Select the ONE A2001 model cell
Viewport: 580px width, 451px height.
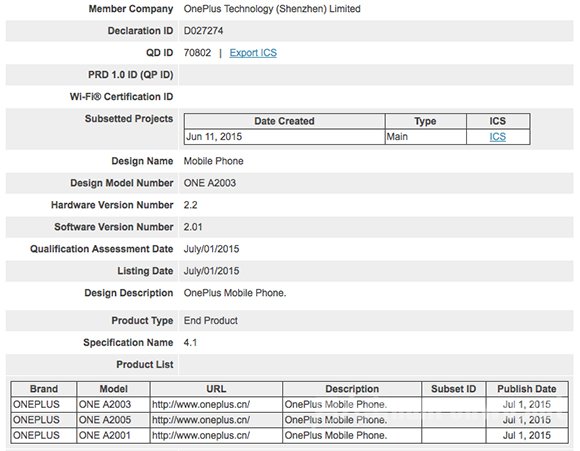coord(113,435)
